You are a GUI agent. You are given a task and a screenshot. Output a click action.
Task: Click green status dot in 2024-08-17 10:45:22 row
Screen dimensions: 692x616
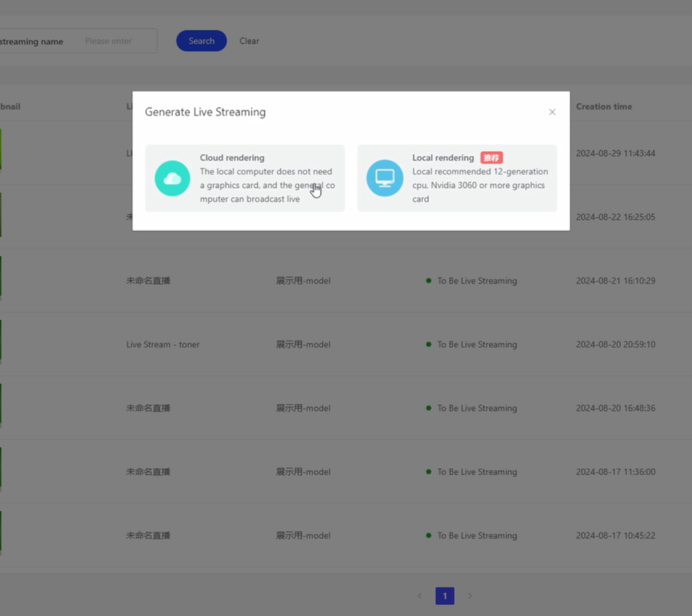point(428,536)
